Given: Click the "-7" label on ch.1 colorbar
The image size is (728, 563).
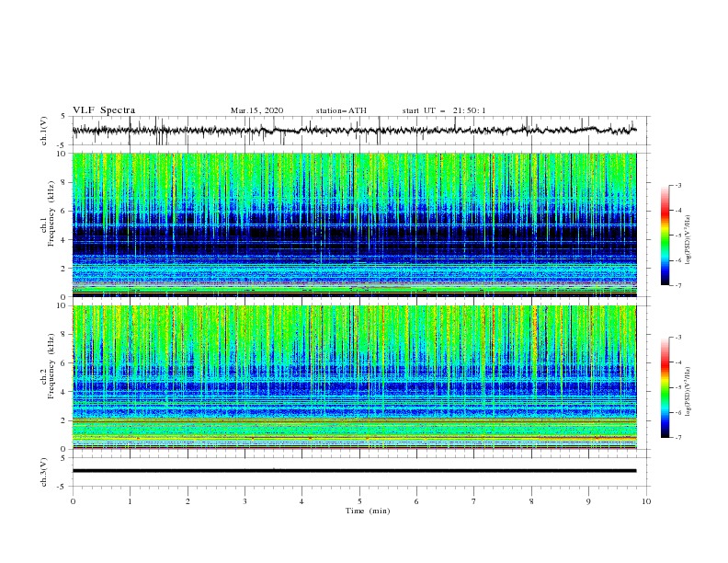Looking at the screenshot, I should (x=677, y=285).
